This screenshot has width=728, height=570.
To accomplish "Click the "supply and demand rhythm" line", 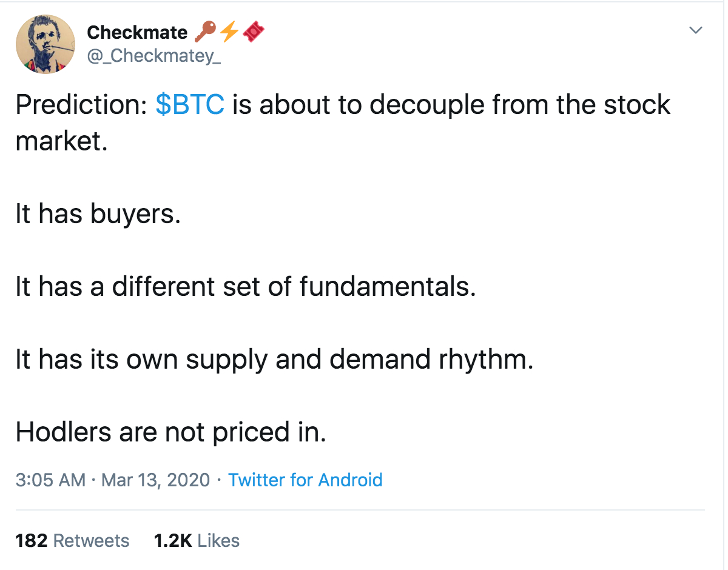I will (274, 359).
